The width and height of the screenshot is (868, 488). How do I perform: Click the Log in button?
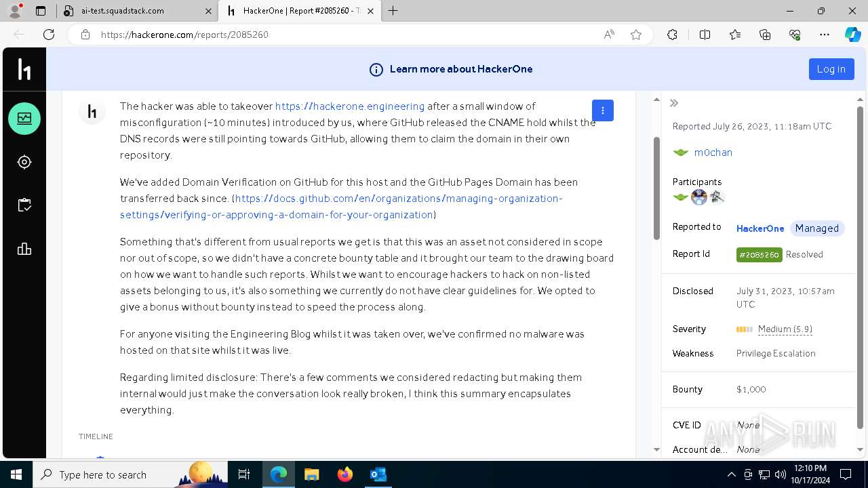(x=831, y=69)
